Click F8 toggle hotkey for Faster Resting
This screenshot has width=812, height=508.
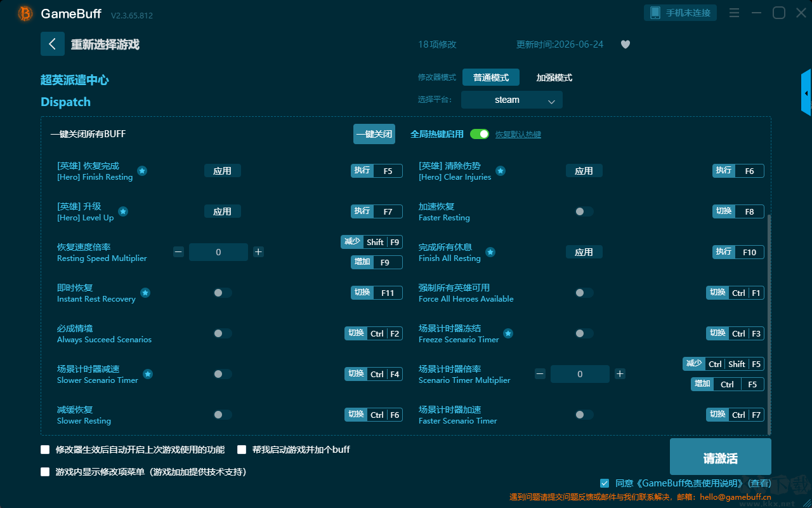point(738,211)
